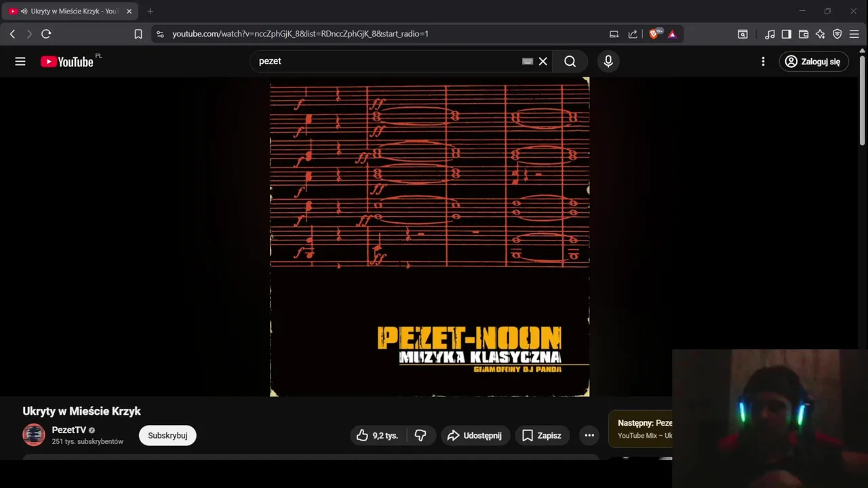This screenshot has height=488, width=868.
Task: Reload the current YouTube page
Action: coord(46,34)
